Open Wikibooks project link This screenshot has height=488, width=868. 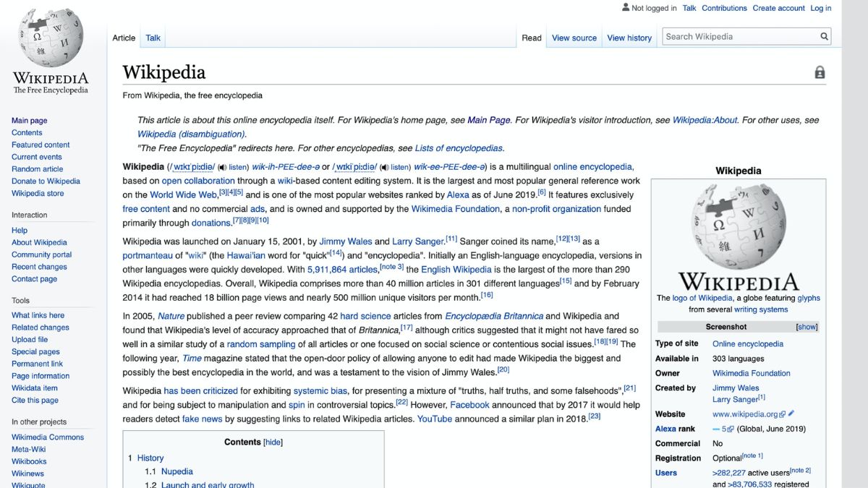click(x=29, y=462)
